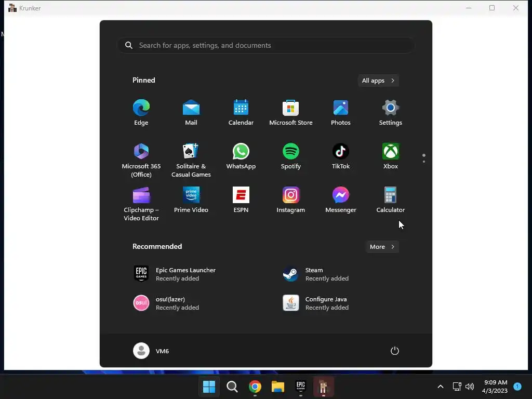Click the power button icon
The width and height of the screenshot is (532, 399).
click(395, 351)
